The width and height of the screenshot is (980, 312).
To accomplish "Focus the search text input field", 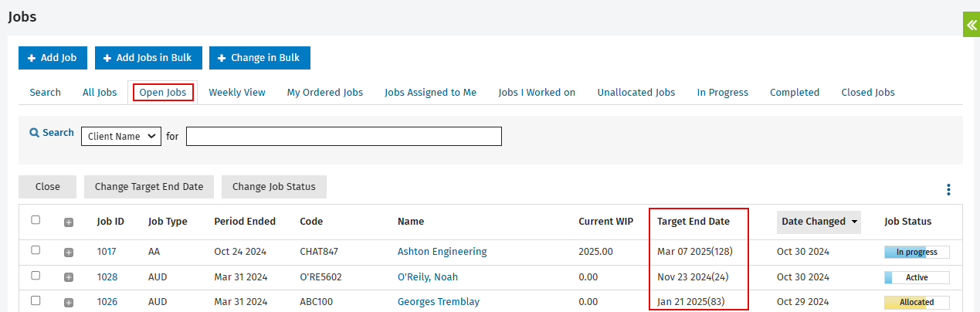I will pos(344,136).
